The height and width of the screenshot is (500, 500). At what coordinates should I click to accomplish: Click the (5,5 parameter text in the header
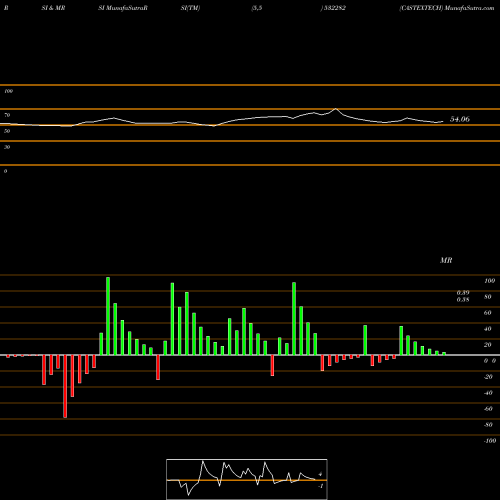pos(257,8)
